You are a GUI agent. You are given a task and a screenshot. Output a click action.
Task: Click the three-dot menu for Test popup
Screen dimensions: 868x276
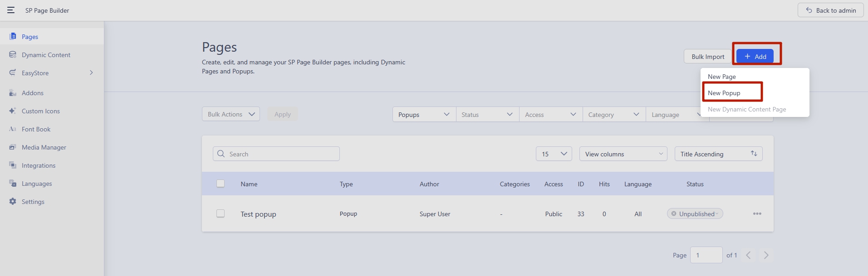click(x=757, y=214)
